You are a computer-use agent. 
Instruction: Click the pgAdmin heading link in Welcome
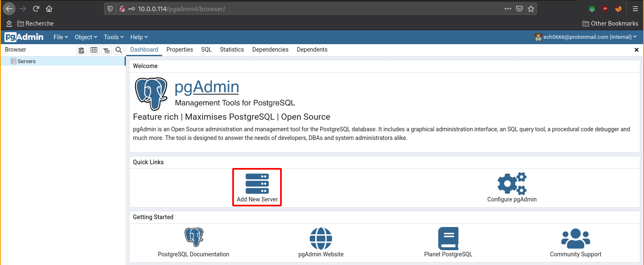tap(207, 87)
